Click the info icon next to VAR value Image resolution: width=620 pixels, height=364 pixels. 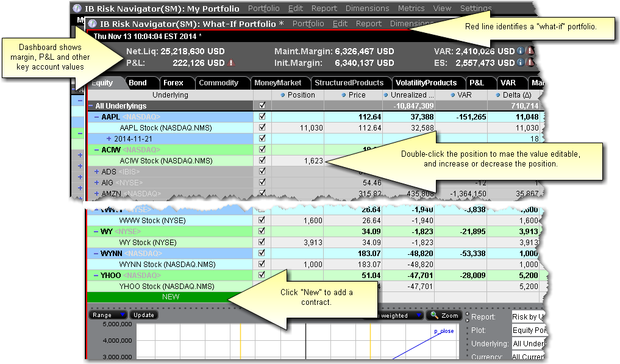pyautogui.click(x=521, y=52)
